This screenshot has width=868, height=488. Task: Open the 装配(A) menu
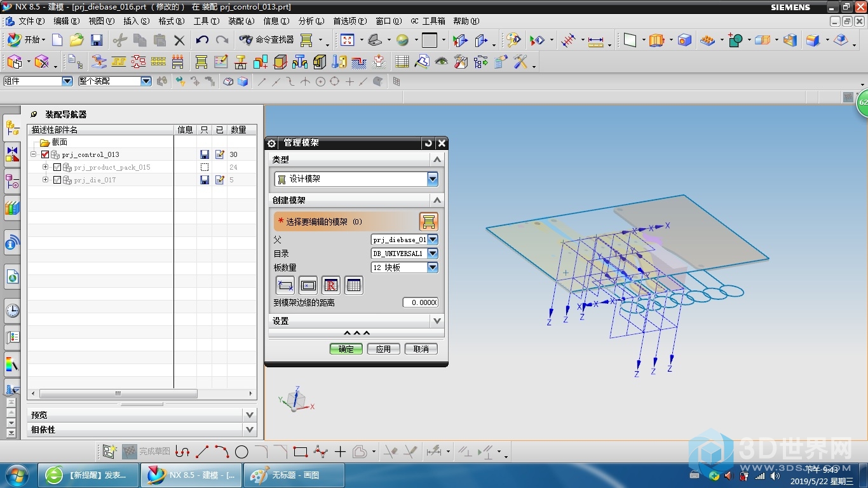click(241, 21)
